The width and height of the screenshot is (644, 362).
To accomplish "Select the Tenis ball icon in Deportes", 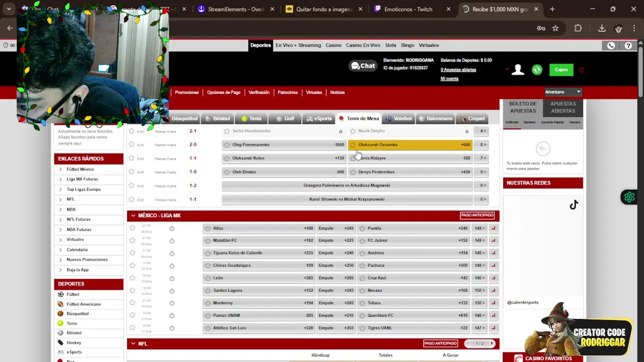I will 60,323.
